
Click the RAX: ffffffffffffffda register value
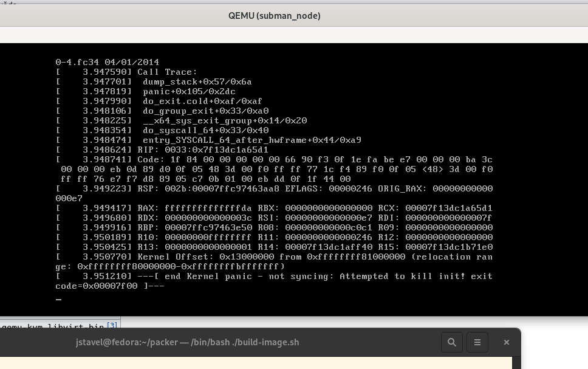(194, 209)
